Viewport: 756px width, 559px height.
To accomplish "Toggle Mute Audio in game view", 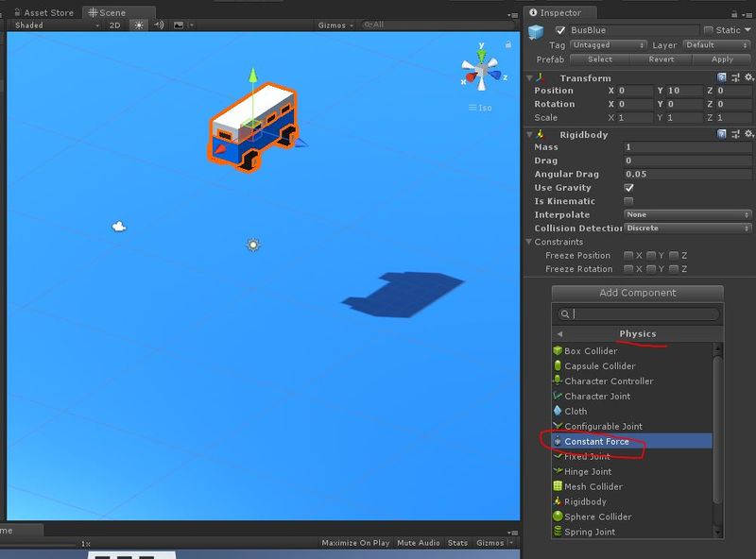I will [x=419, y=543].
